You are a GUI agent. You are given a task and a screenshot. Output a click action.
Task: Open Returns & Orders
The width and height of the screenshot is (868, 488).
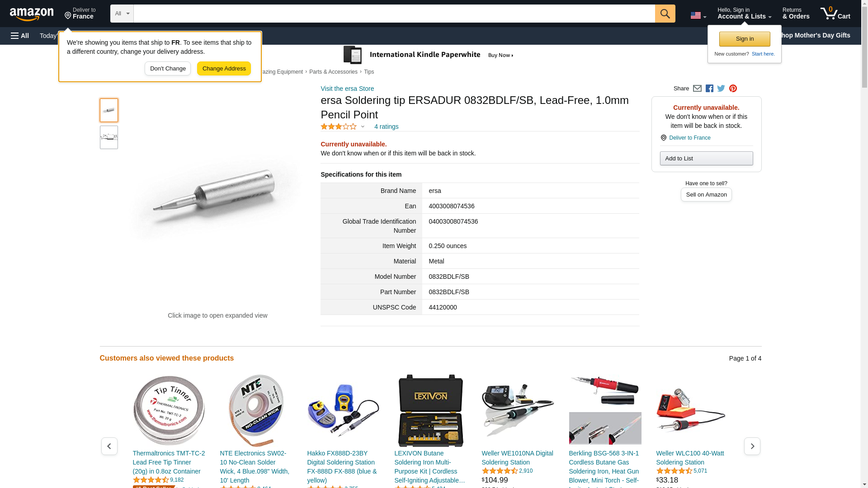coord(796,14)
